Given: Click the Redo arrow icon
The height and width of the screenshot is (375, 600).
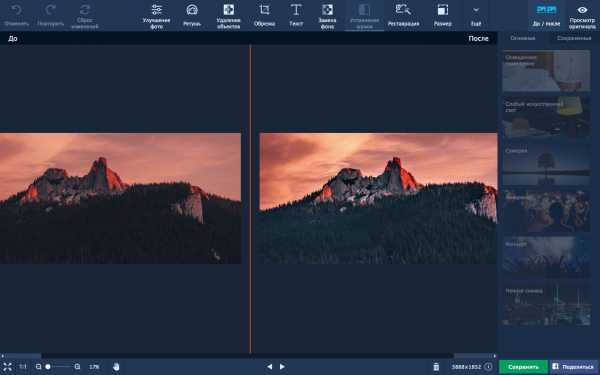Looking at the screenshot, I should [51, 10].
